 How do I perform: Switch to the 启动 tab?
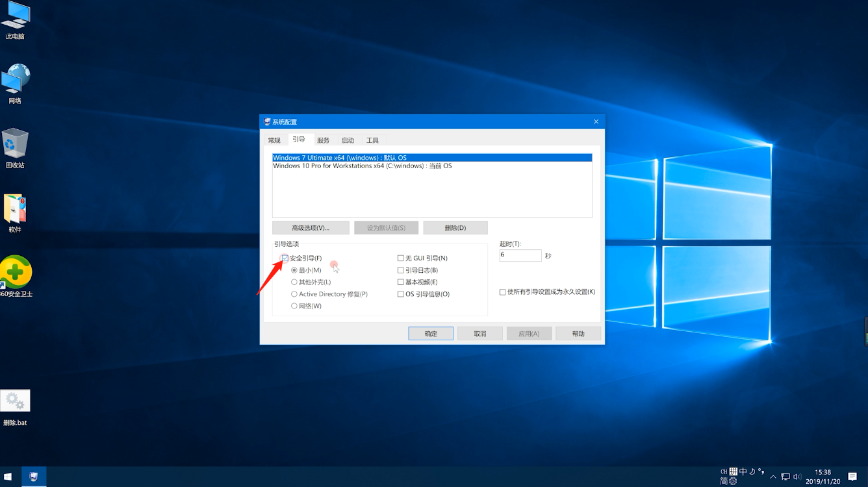(348, 140)
